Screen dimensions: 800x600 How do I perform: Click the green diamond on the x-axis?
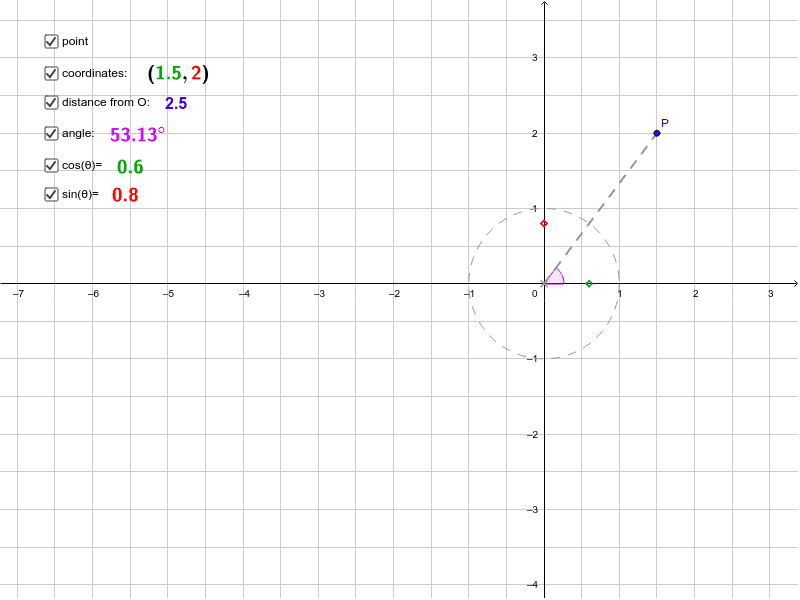pos(588,283)
